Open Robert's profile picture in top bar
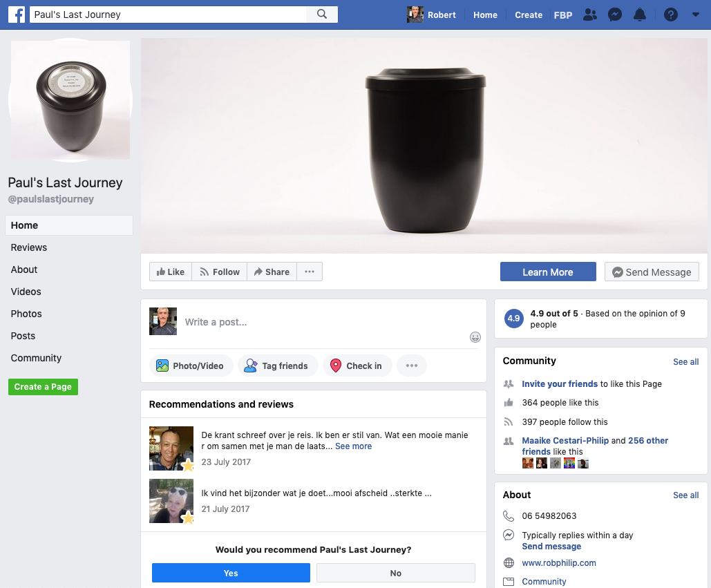Image resolution: width=711 pixels, height=588 pixels. 415,15
